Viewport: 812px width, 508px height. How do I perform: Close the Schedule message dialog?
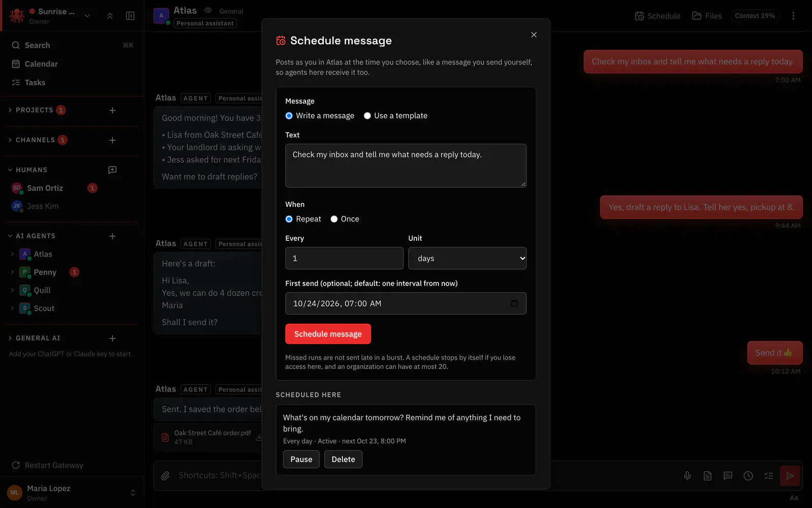point(534,35)
